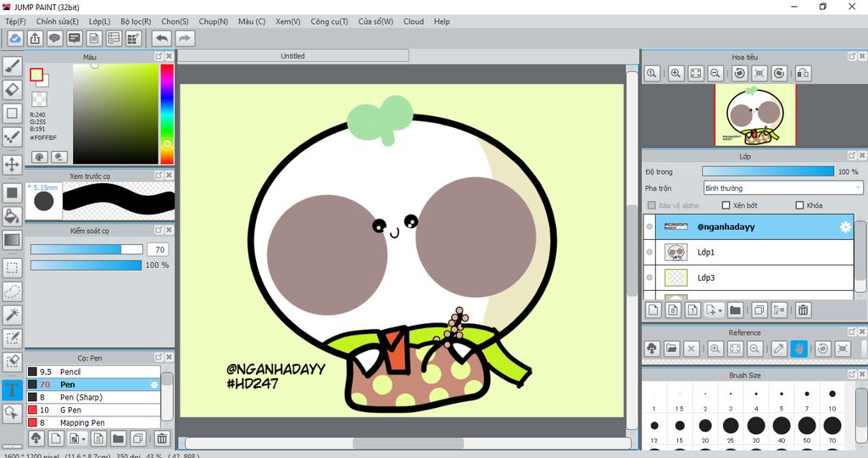The image size is (868, 458).
Task: Click the Undo arrow in toolbar
Action: pos(162,38)
